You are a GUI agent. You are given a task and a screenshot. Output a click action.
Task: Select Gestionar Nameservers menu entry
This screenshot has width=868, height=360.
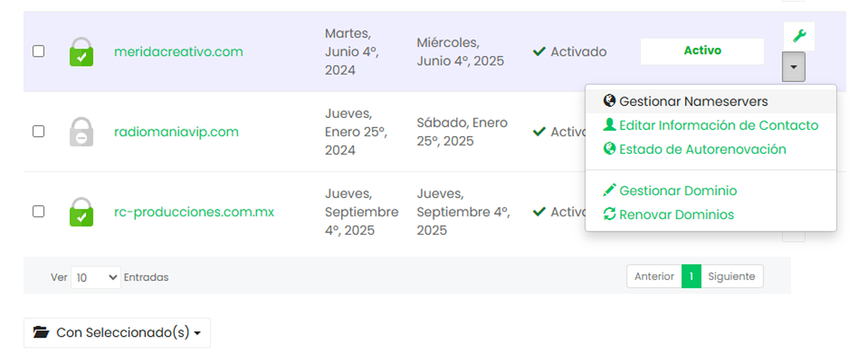click(x=693, y=101)
